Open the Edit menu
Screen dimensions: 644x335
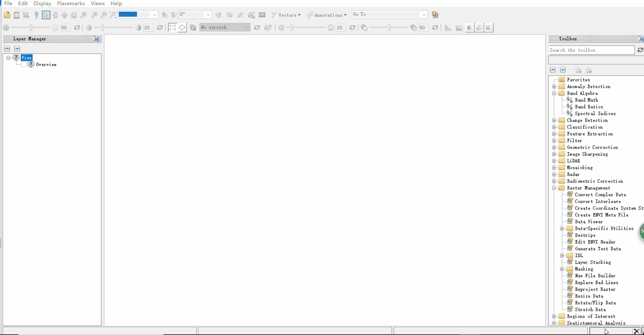pos(23,3)
